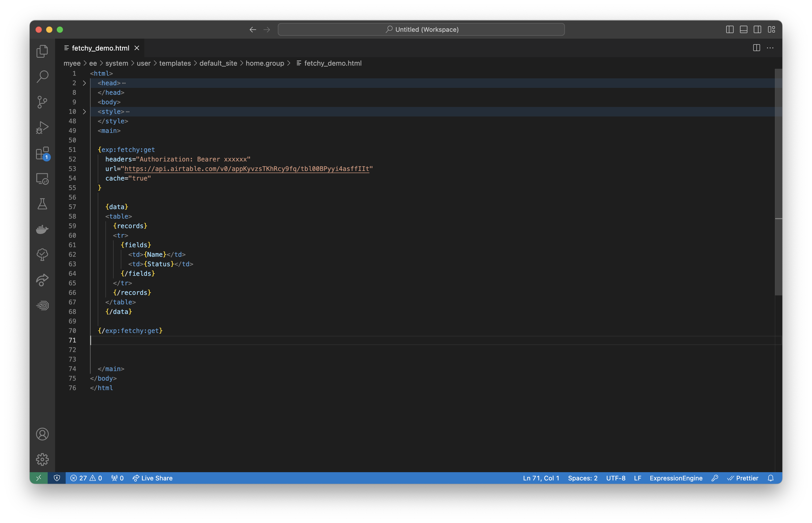Viewport: 812px width, 523px height.
Task: Click the editor vertical scrollbar
Action: pyautogui.click(x=778, y=182)
